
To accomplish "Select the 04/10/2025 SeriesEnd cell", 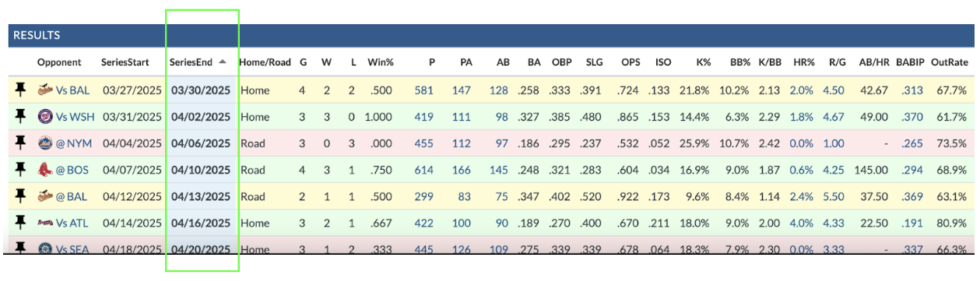I will tap(201, 170).
